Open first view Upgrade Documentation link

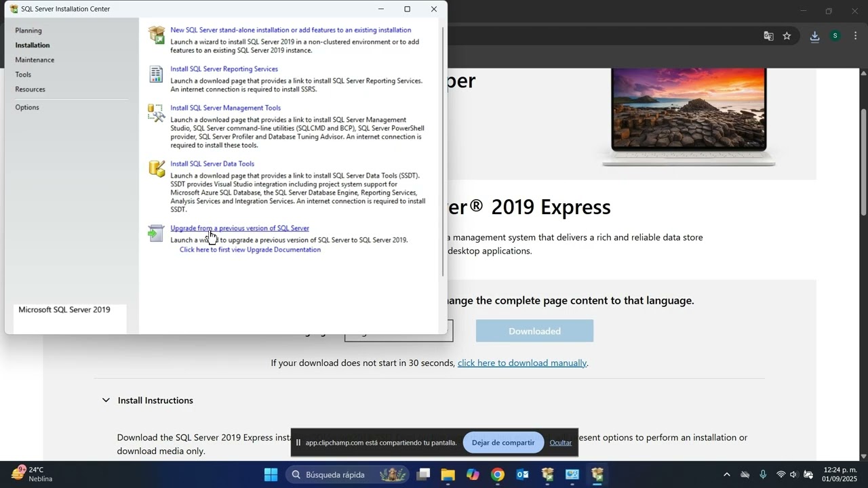pyautogui.click(x=250, y=249)
